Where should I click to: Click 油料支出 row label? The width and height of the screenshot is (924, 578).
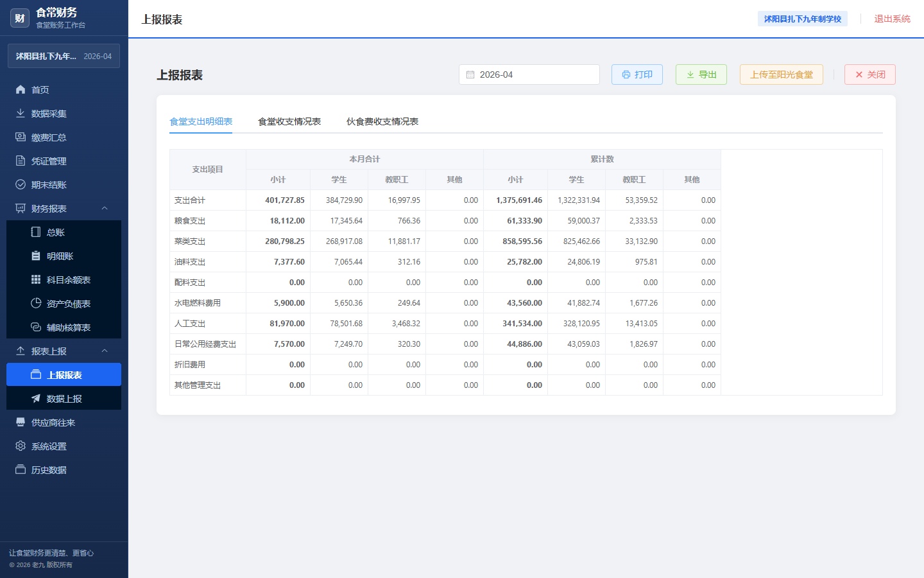tap(190, 262)
